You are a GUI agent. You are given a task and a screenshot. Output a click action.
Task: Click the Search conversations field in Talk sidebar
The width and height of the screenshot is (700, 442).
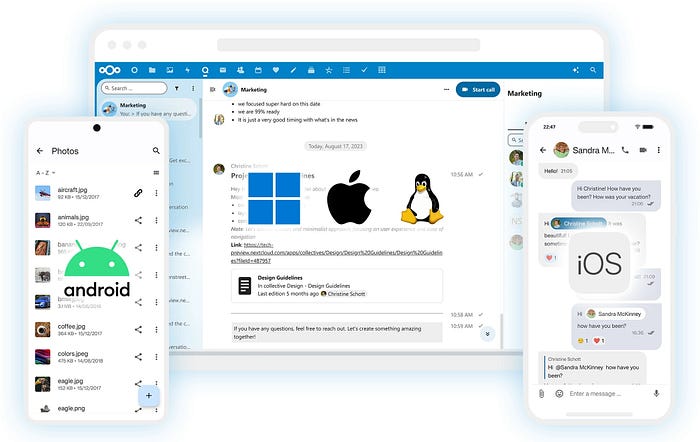tap(134, 88)
